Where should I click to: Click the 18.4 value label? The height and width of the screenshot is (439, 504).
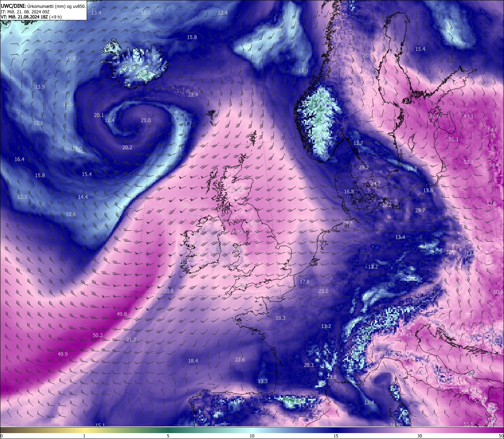pyautogui.click(x=193, y=361)
